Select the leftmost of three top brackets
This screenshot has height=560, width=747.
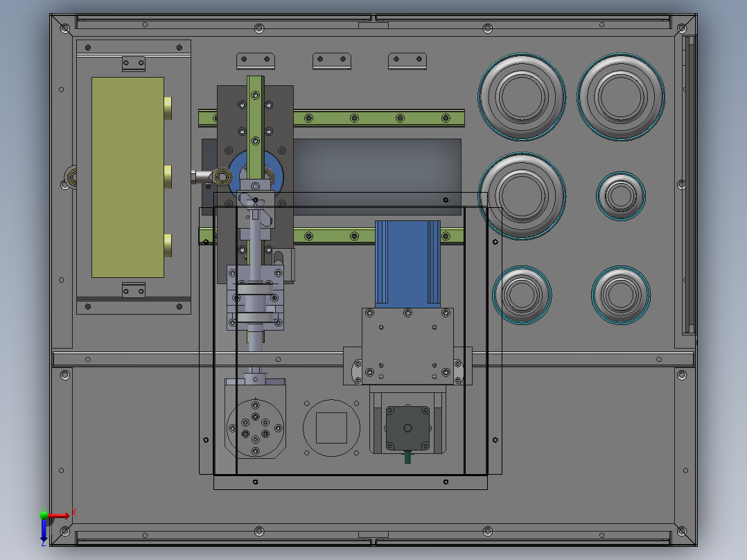pyautogui.click(x=256, y=61)
